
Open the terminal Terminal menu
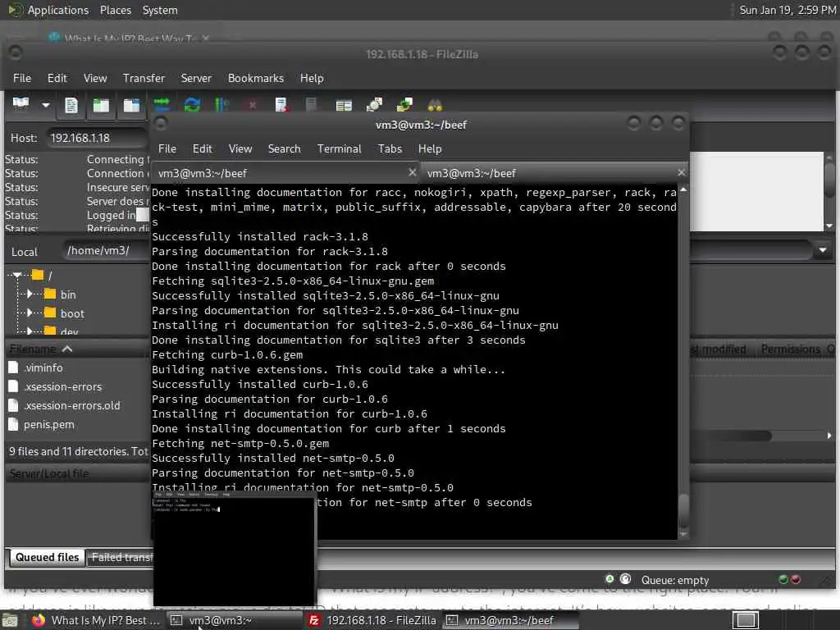[x=339, y=149]
